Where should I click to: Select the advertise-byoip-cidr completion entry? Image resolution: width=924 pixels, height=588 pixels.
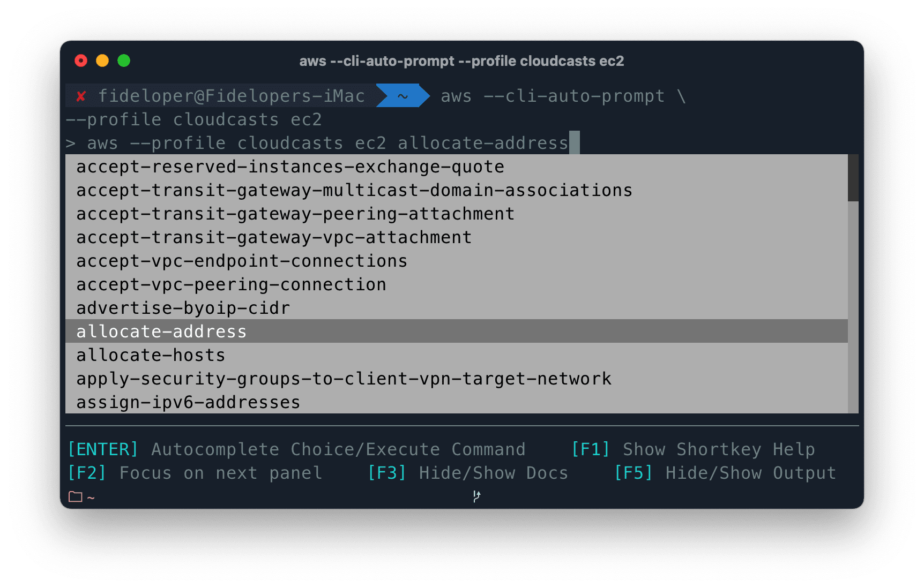[182, 307]
